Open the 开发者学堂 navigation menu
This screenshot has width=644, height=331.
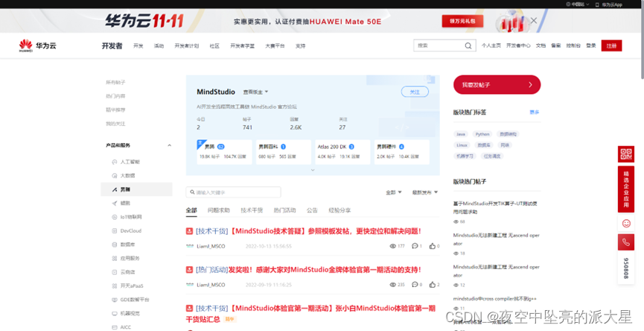[x=242, y=45]
